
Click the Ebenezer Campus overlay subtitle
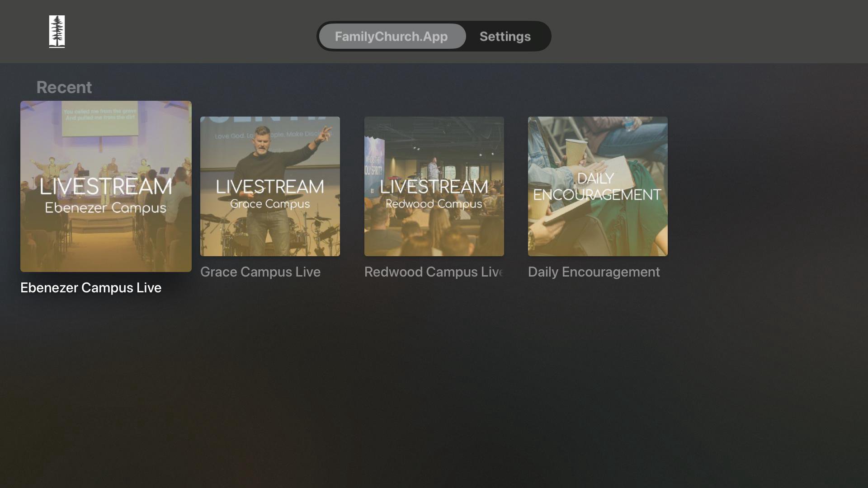[106, 208]
